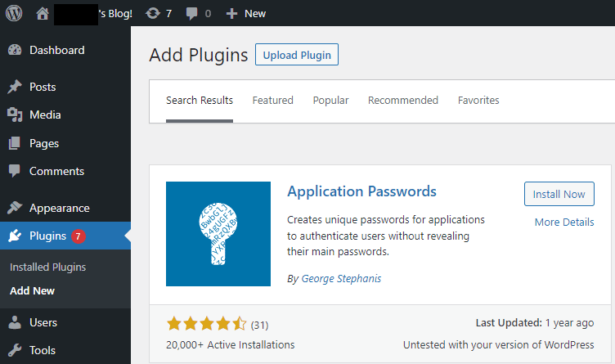Click the WordPress logo icon

click(14, 13)
